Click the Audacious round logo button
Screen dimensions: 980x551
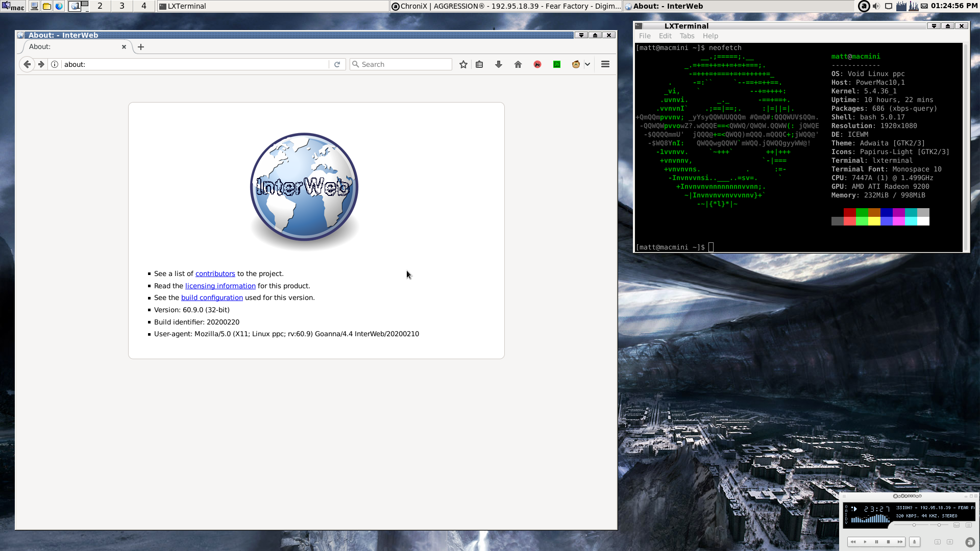[x=970, y=542]
